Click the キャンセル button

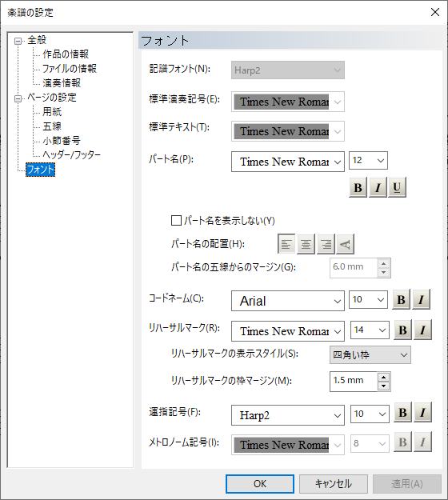334,484
